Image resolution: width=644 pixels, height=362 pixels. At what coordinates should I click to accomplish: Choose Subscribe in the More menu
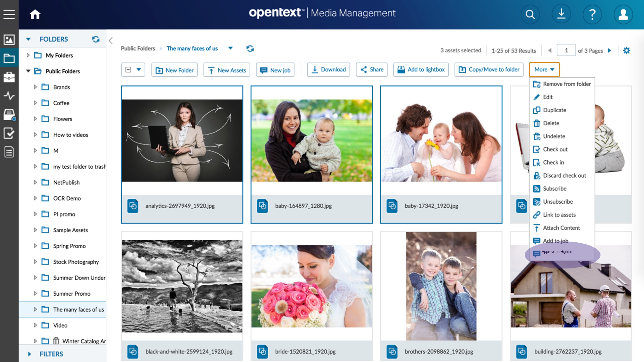(x=562, y=189)
